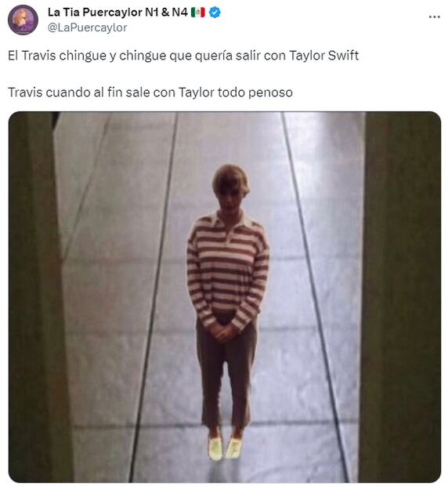448x486 pixels.
Task: Click the white shoes in the photo
Action: point(225,448)
